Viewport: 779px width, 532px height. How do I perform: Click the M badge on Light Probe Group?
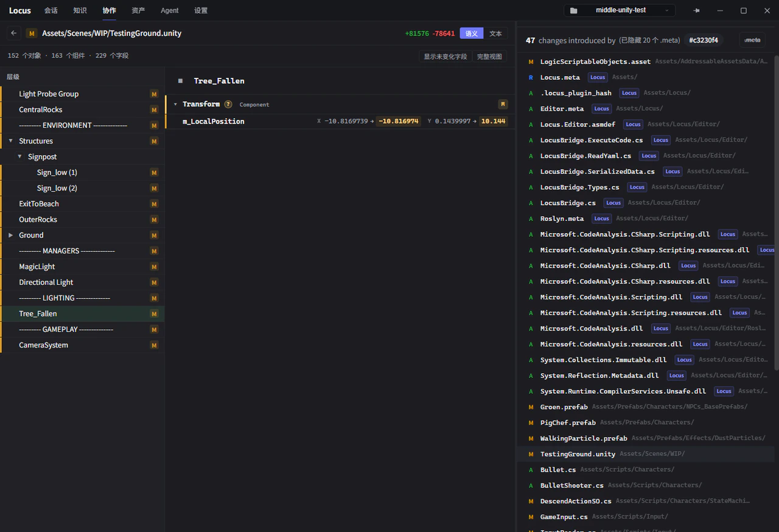coord(154,94)
